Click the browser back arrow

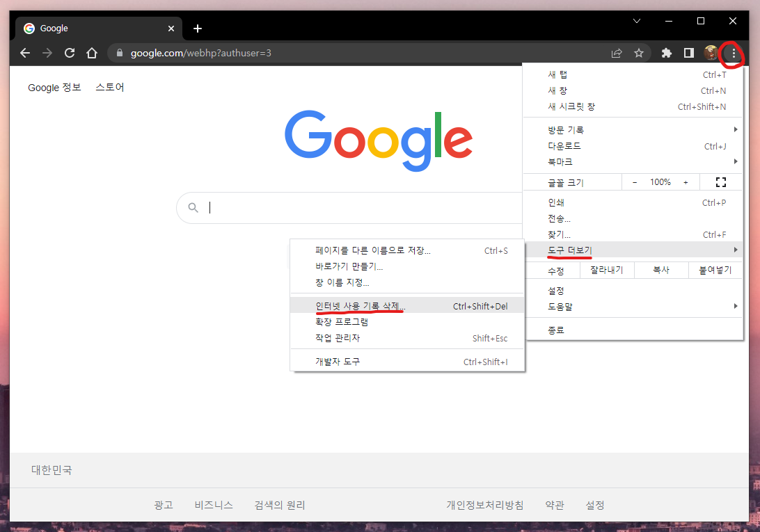(25, 53)
